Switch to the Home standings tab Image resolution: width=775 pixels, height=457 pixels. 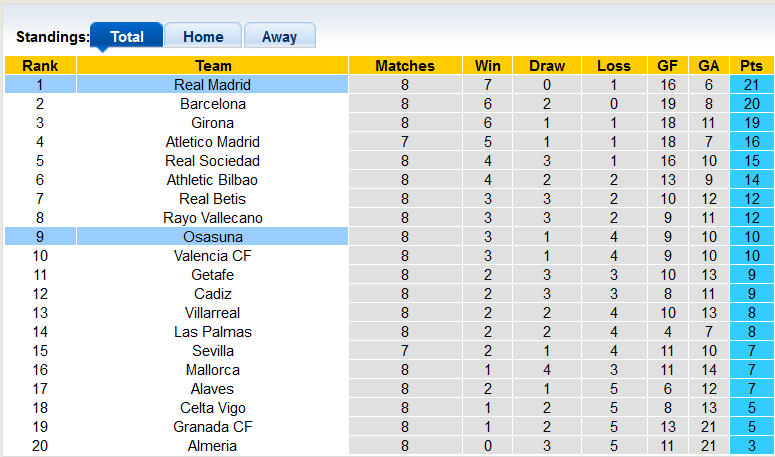click(203, 36)
